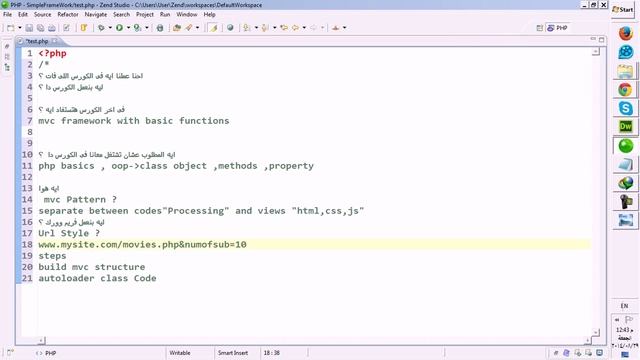The width and height of the screenshot is (640, 360).
Task: Click the rightmost main toolbar icon
Action: (x=336, y=28)
